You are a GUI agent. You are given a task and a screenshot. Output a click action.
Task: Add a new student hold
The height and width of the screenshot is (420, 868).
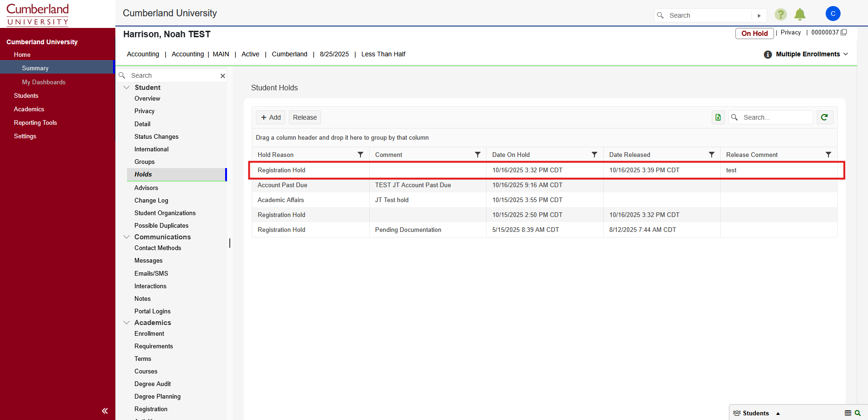tap(271, 117)
